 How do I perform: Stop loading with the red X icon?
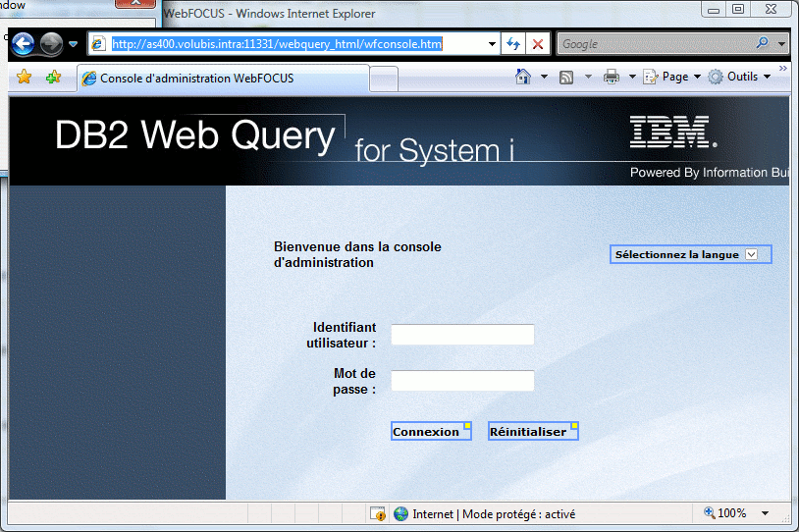pos(538,44)
